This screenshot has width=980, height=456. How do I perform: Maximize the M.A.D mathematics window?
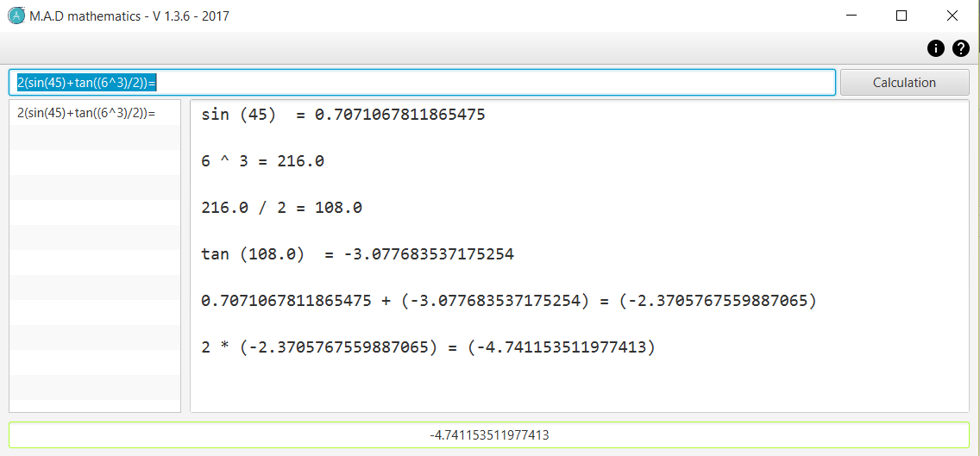click(x=901, y=16)
